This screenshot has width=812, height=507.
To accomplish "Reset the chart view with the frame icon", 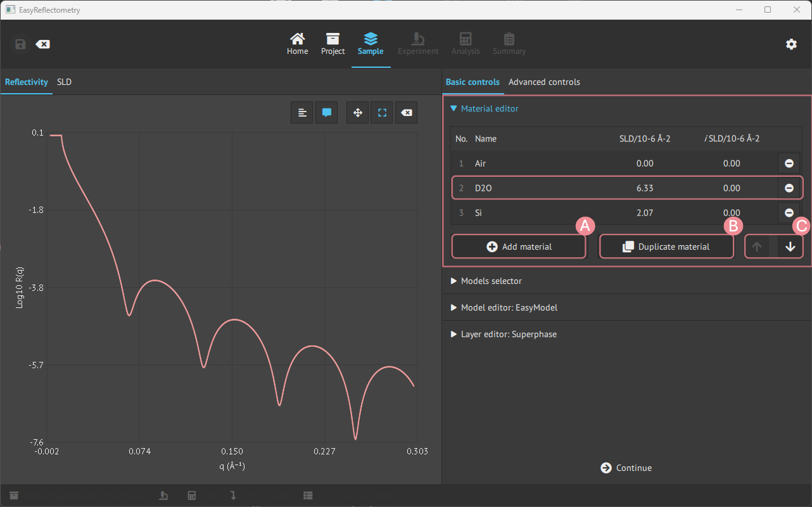I will (381, 112).
